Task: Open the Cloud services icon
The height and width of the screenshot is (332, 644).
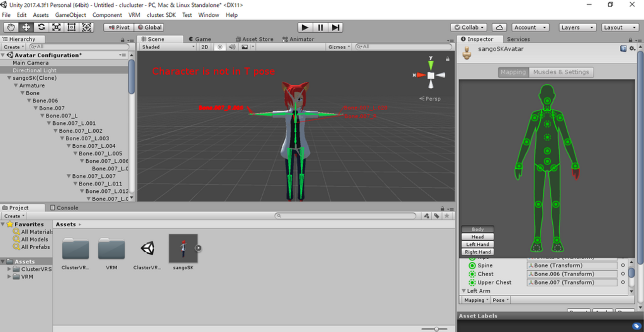Action: click(499, 27)
